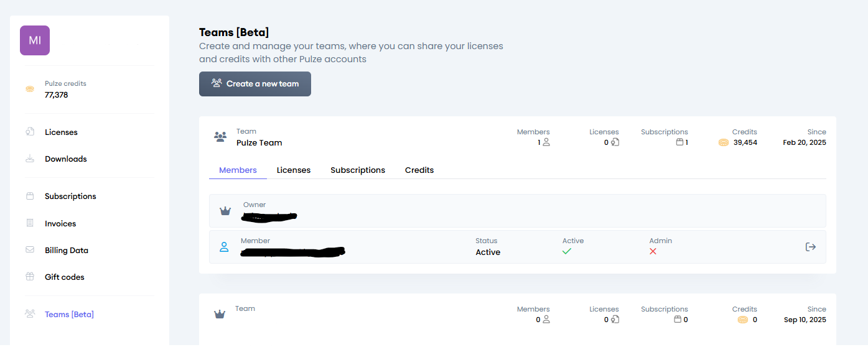This screenshot has height=347, width=868.
Task: Click the MI purple avatar tile
Action: tap(35, 40)
